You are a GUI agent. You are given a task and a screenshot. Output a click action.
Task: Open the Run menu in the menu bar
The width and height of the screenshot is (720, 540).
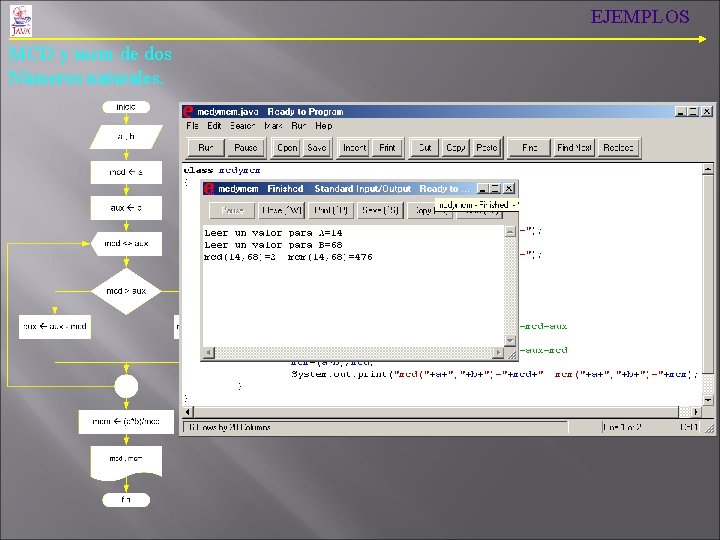(x=298, y=126)
